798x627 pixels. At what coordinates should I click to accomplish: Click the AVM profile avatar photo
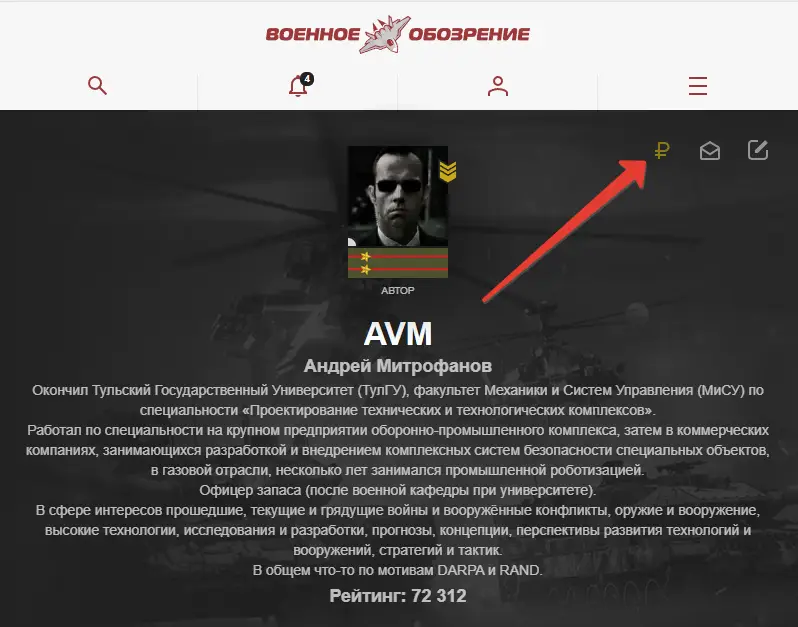[397, 196]
